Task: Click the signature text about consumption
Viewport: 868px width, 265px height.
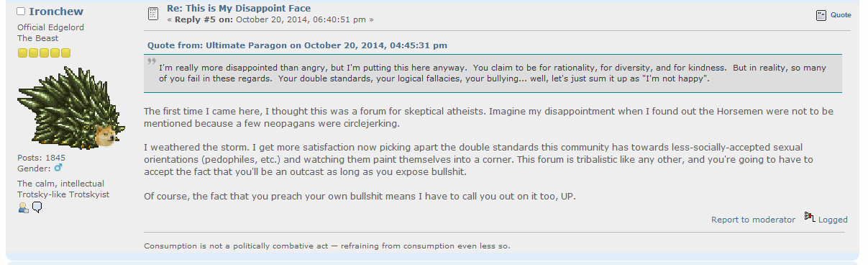Action: click(327, 246)
